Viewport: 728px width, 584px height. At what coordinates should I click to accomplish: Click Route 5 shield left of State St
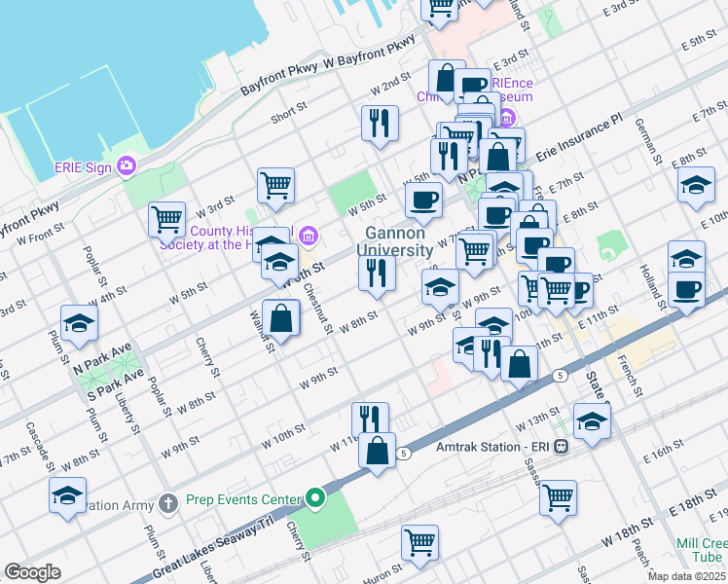point(561,375)
